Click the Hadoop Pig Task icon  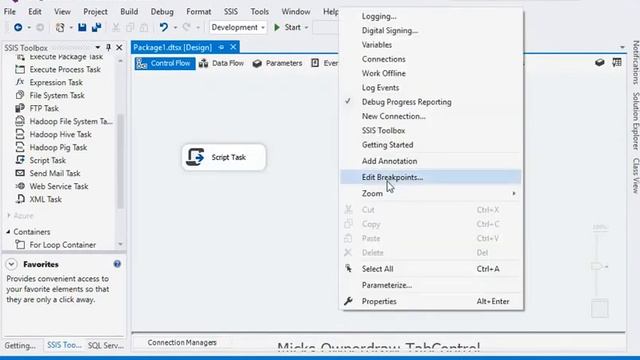(20, 147)
